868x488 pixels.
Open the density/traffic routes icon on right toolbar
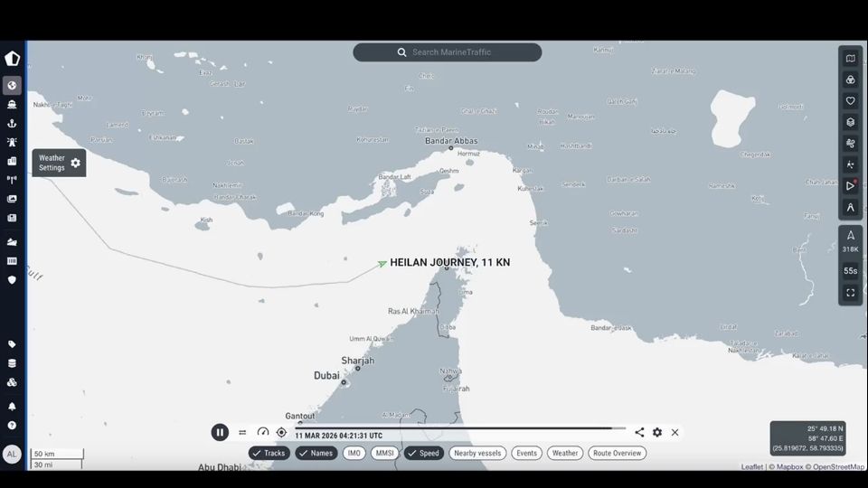[x=850, y=164]
